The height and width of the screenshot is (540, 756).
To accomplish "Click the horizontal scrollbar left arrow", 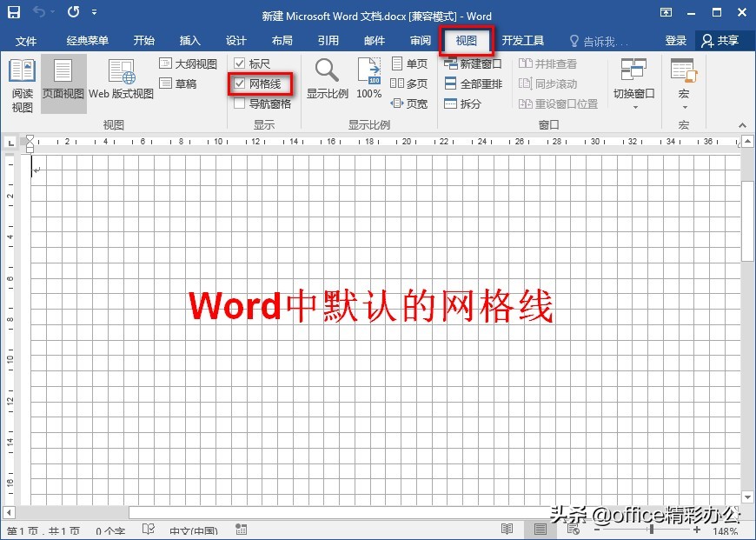I will [8, 511].
